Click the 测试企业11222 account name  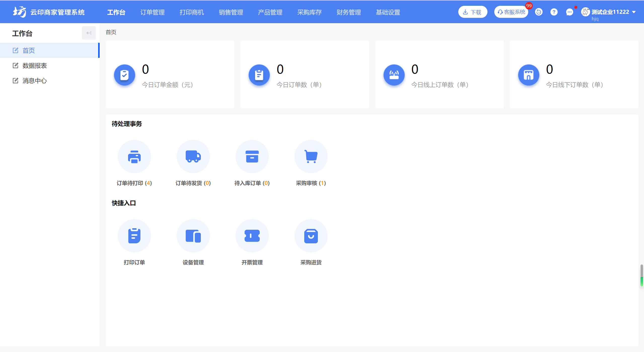pyautogui.click(x=610, y=12)
